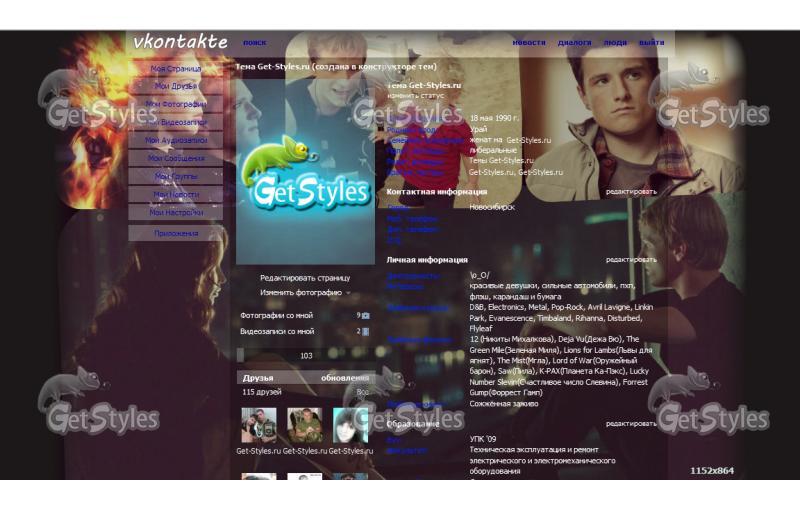Open Мои Друзья in the sidebar
Image resolution: width=800 pixels, height=509 pixels.
click(x=176, y=87)
